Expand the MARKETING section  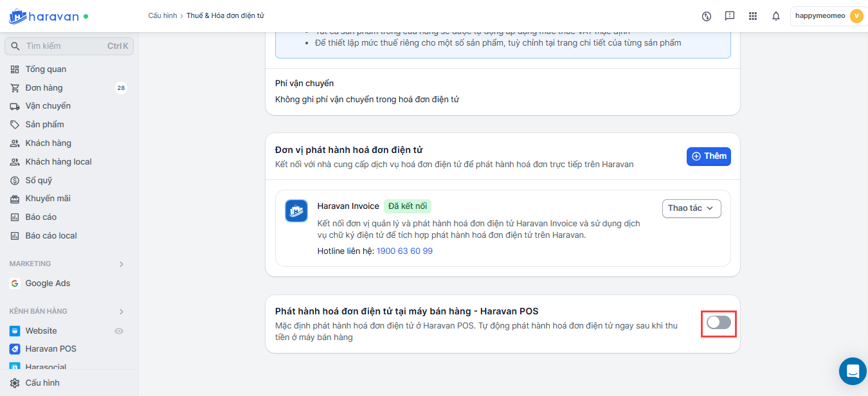(122, 264)
